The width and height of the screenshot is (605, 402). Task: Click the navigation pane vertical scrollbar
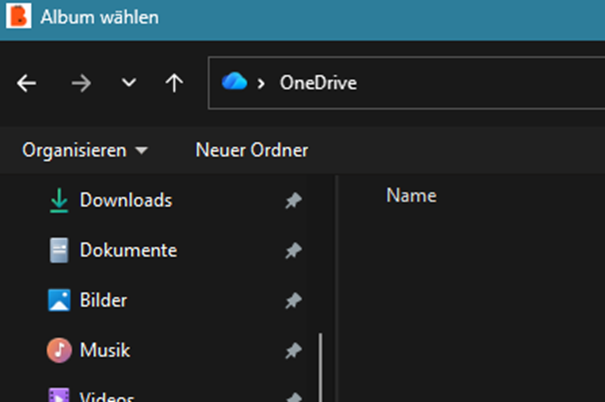click(320, 366)
